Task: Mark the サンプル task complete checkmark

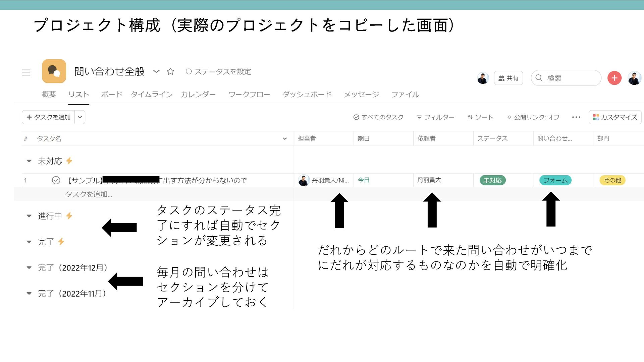Action: coord(56,180)
